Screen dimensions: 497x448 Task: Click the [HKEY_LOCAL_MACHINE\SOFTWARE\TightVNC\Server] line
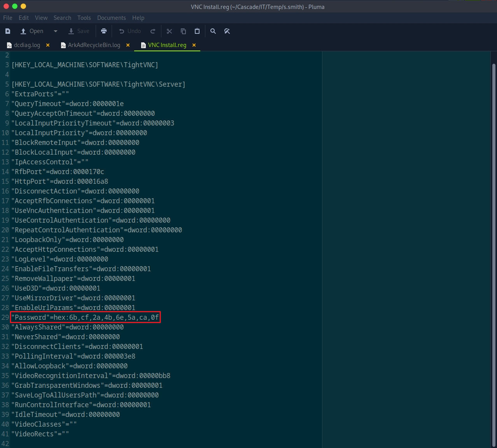coord(98,84)
